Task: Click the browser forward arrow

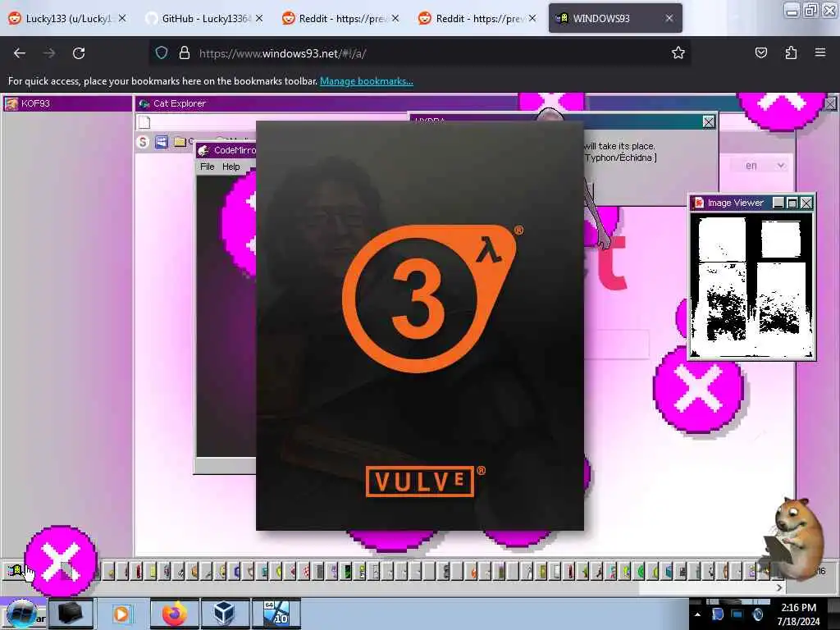Action: tap(49, 53)
